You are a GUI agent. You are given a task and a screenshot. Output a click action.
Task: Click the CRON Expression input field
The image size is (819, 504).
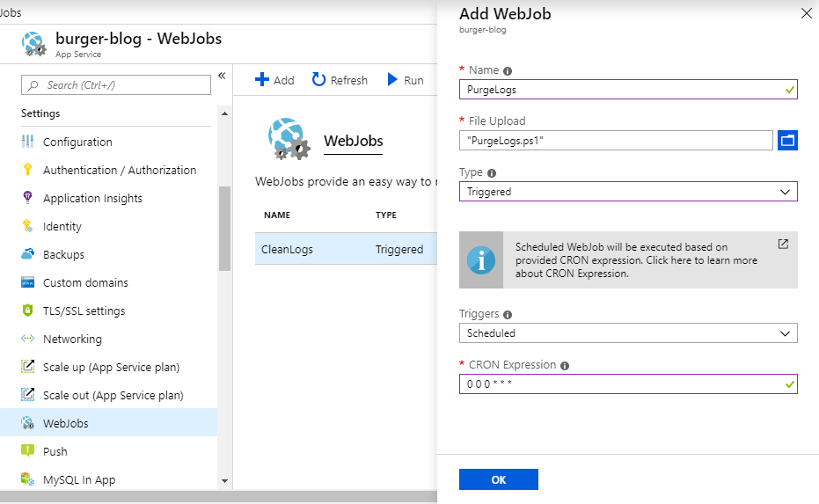click(x=628, y=383)
